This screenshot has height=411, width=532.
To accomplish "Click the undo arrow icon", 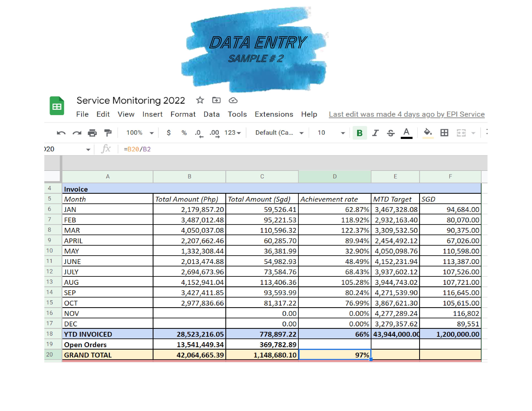I will pos(61,133).
